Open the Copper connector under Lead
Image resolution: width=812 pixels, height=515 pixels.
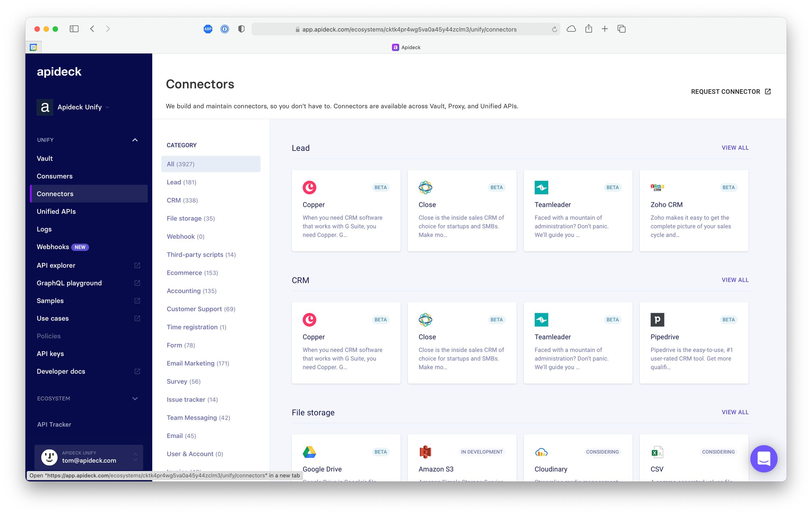click(309, 187)
